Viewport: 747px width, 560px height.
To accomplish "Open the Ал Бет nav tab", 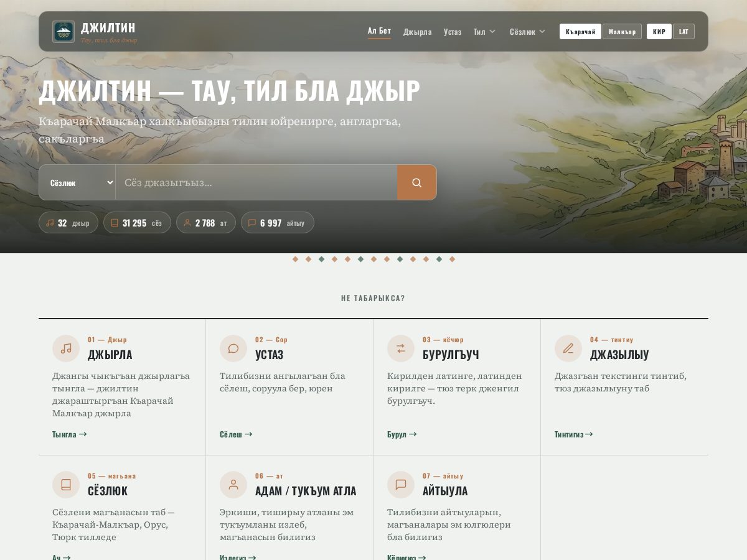I will (x=379, y=31).
